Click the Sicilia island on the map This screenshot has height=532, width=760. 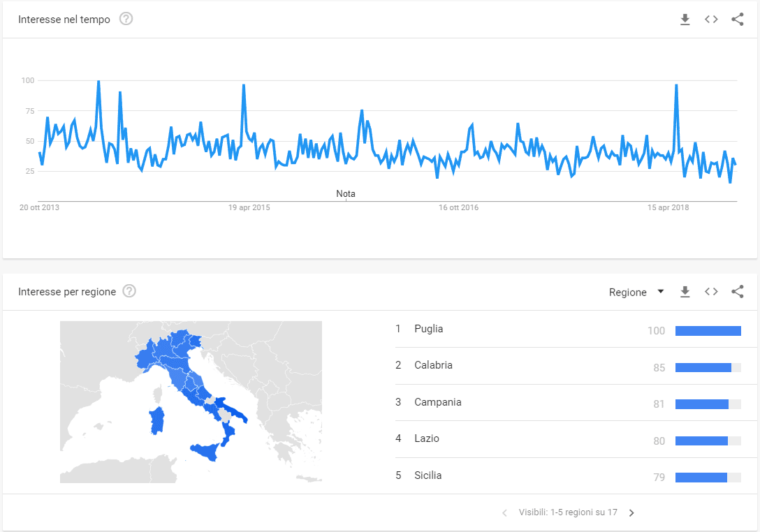tap(210, 452)
